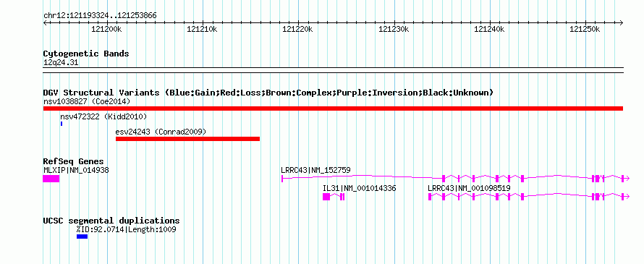
Task: Click the IL31|NM_001014336 gene label
Action: pyautogui.click(x=360, y=188)
